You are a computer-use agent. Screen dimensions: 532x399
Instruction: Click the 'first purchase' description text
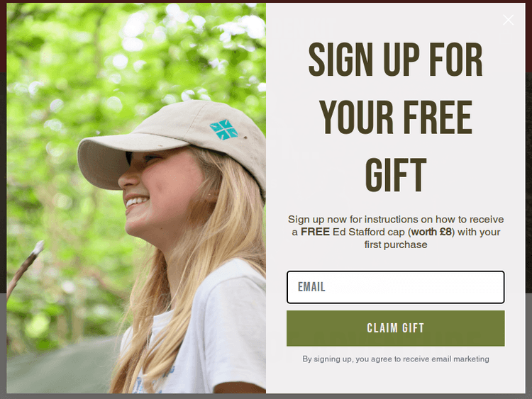tap(396, 245)
